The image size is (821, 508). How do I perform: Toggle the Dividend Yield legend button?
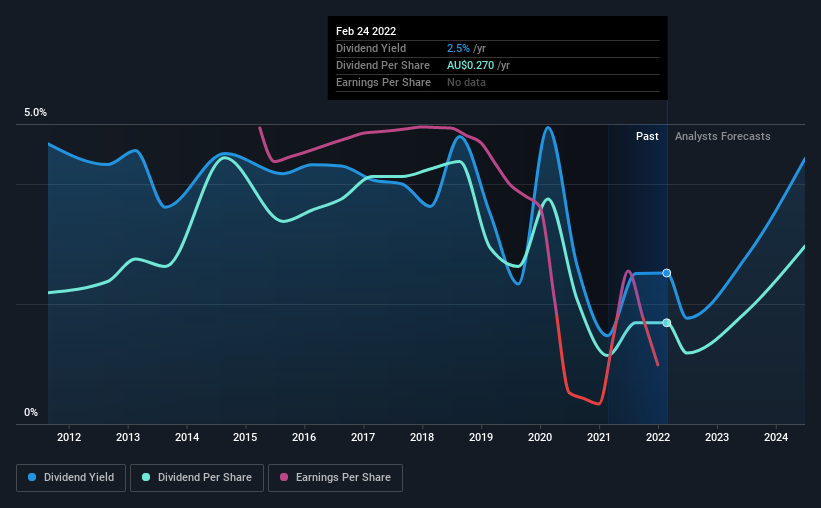71,478
